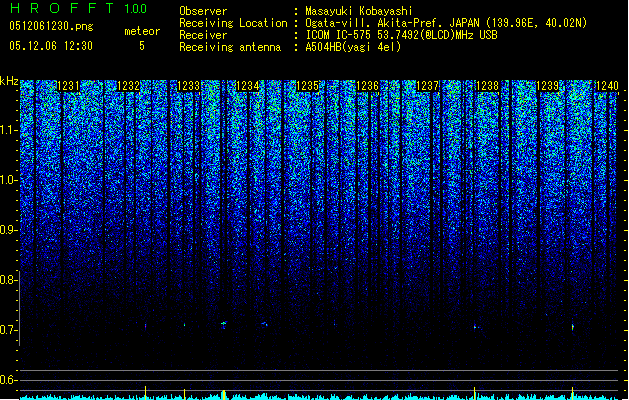This screenshot has height=400, width=629.
Task: Click the 1239 time marker
Action: pyautogui.click(x=548, y=86)
